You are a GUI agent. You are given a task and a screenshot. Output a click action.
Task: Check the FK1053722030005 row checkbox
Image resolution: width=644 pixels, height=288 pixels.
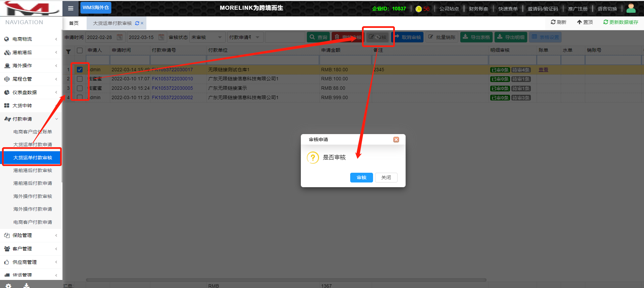(80, 88)
